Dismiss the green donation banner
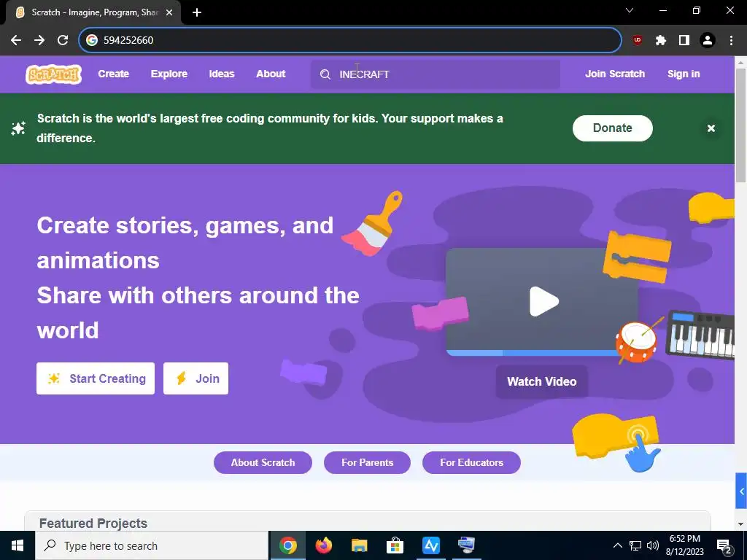The width and height of the screenshot is (747, 560). coord(711,128)
